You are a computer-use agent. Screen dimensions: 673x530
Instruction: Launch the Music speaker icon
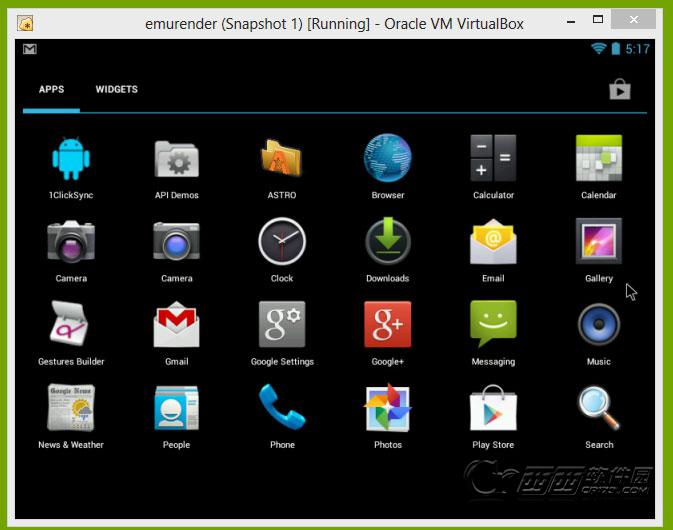599,324
